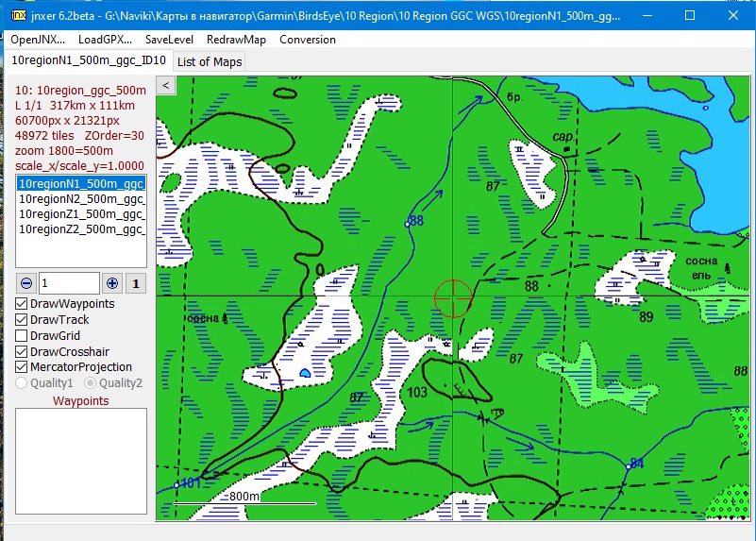The width and height of the screenshot is (756, 541).
Task: Open the Conversion menu
Action: click(308, 40)
